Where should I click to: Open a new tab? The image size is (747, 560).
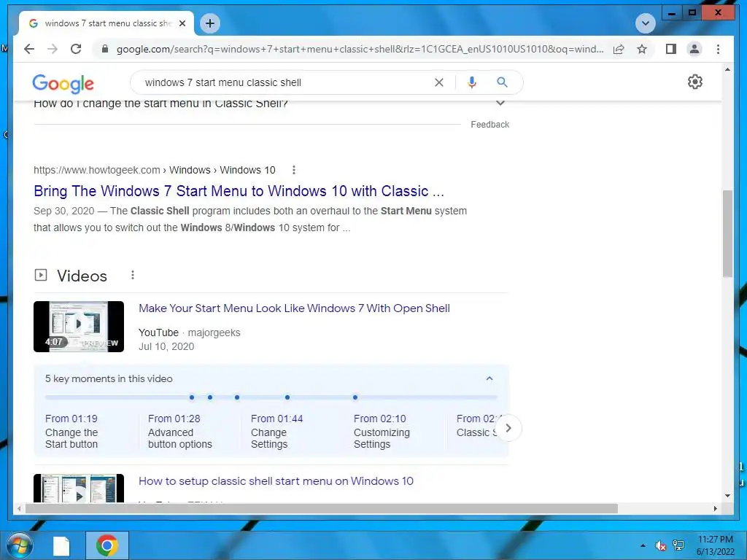[209, 23]
